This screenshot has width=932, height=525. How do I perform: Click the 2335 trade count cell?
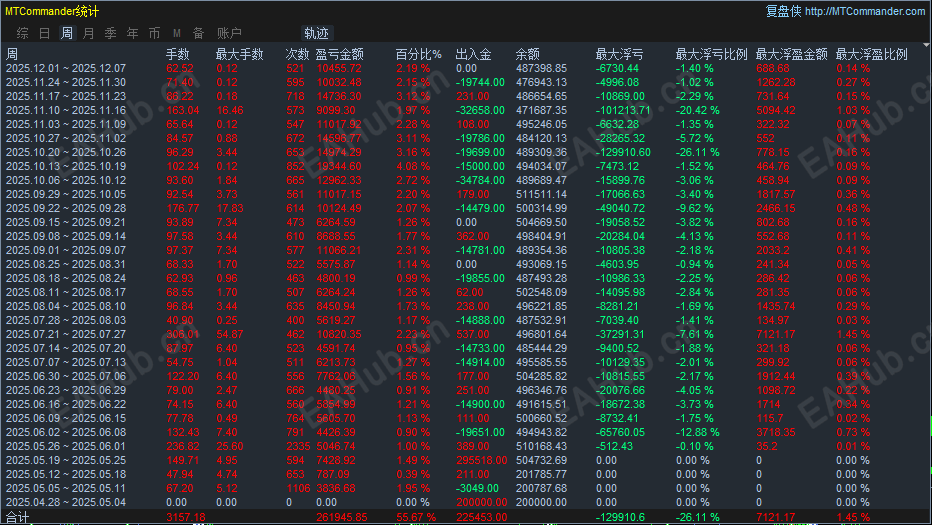tap(298, 446)
